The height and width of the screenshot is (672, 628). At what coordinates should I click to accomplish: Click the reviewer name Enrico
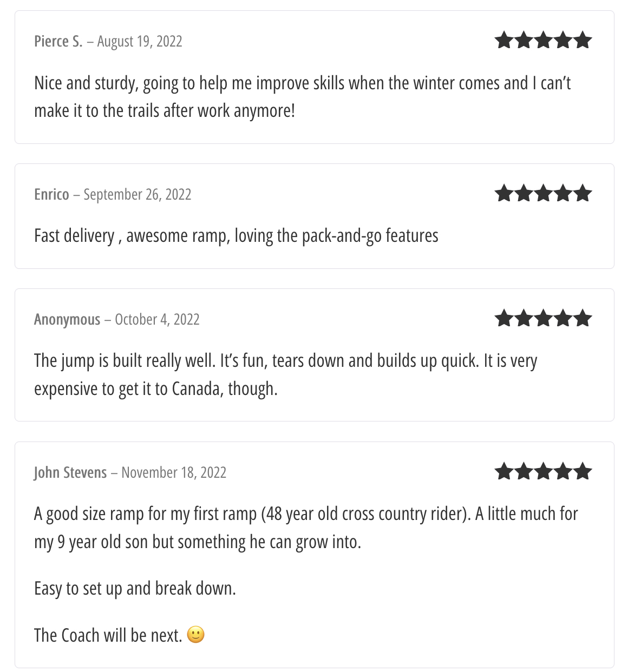coord(51,195)
